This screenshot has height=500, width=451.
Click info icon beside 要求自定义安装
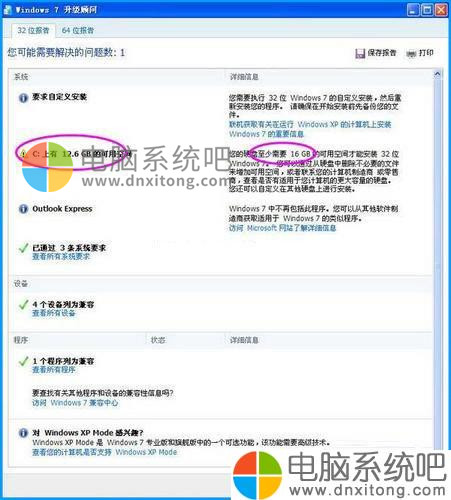(x=23, y=98)
